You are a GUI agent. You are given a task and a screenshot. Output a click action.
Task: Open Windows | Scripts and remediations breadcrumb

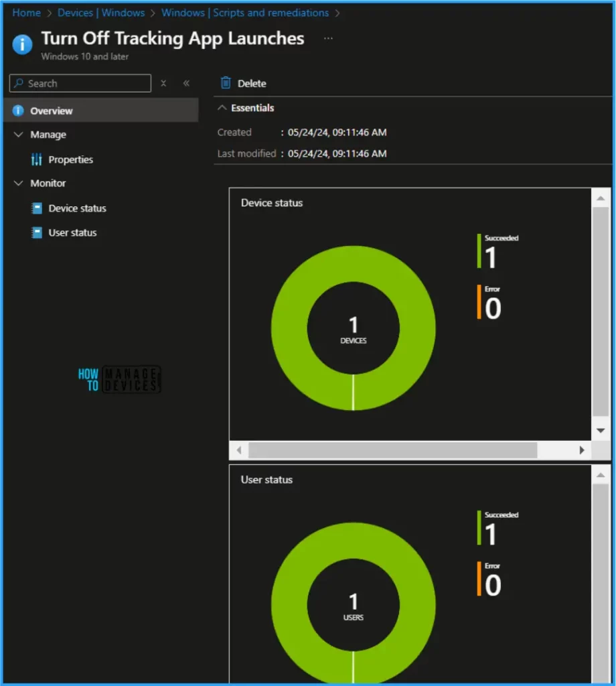(245, 13)
